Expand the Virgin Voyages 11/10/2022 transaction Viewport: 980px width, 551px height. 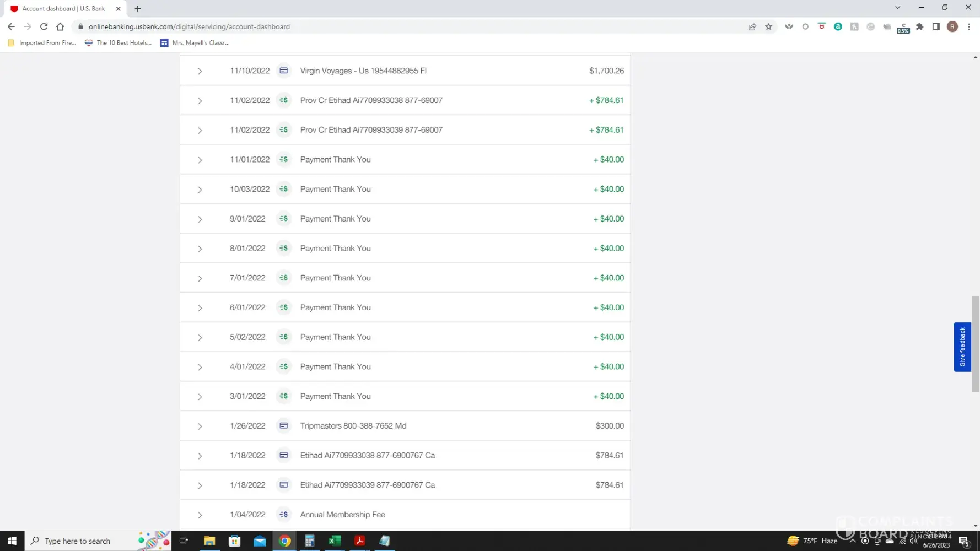pyautogui.click(x=200, y=71)
